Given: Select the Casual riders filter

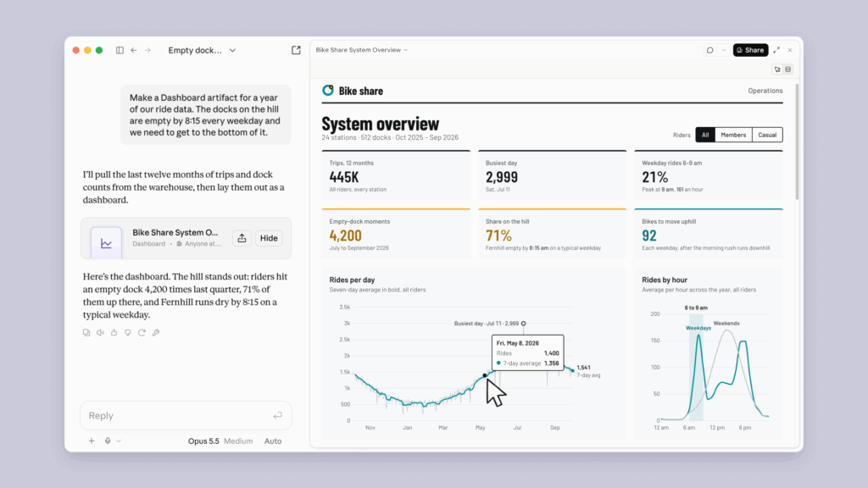Looking at the screenshot, I should (767, 135).
